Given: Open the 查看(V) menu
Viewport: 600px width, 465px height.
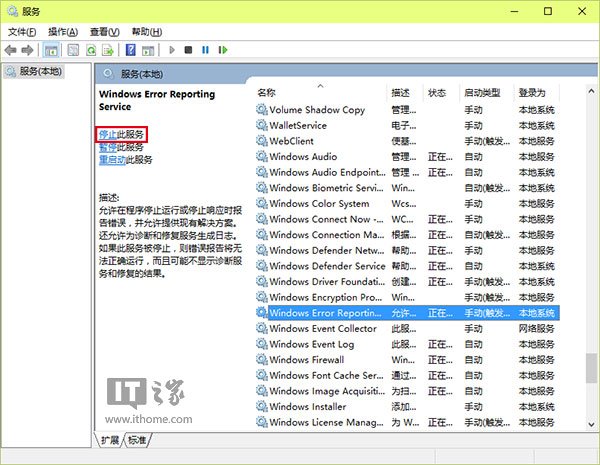Looking at the screenshot, I should tap(105, 31).
